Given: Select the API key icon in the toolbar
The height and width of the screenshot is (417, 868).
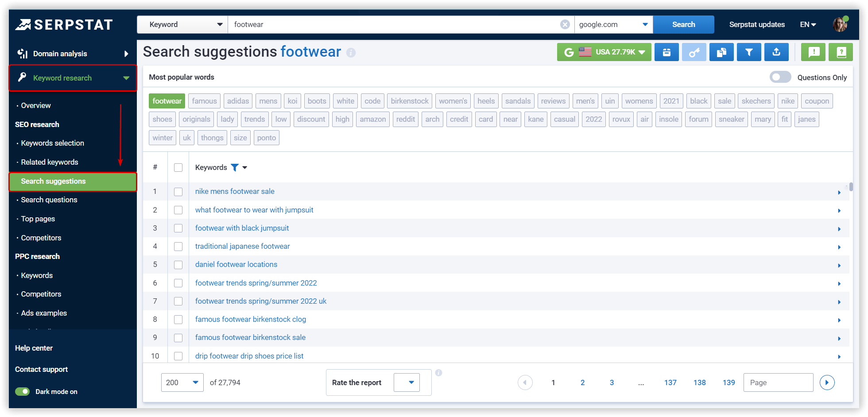Looking at the screenshot, I should click(694, 52).
